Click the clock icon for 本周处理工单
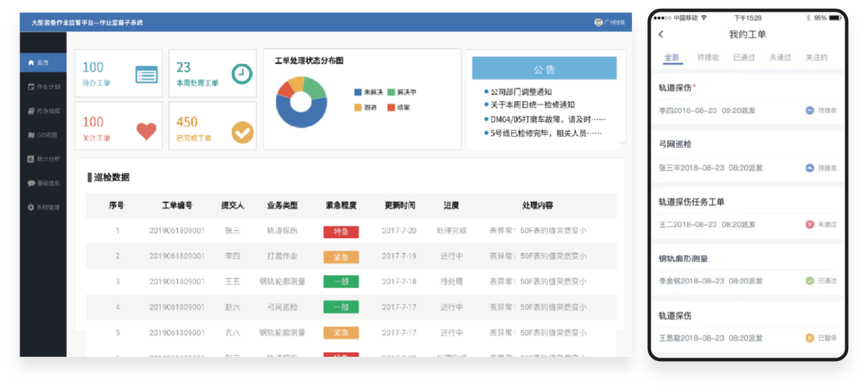 coord(241,74)
